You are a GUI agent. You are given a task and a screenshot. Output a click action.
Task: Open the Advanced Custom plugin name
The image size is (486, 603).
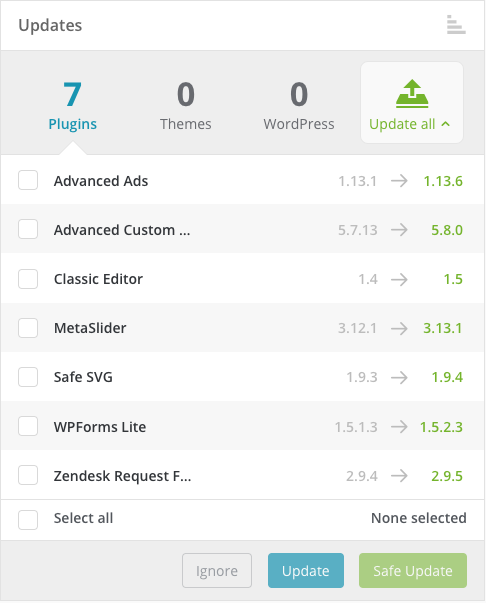[x=122, y=230]
